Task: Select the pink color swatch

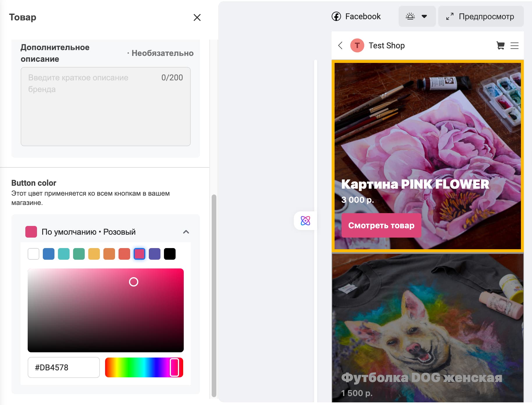Action: (x=139, y=254)
